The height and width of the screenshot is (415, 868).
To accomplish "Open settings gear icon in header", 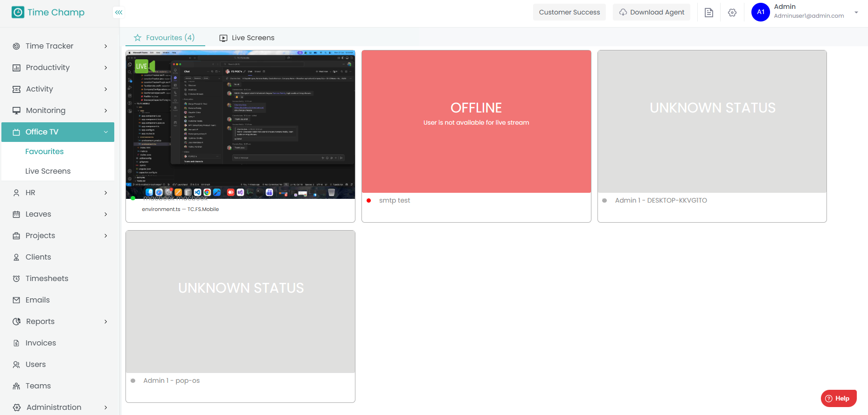I will pos(732,13).
